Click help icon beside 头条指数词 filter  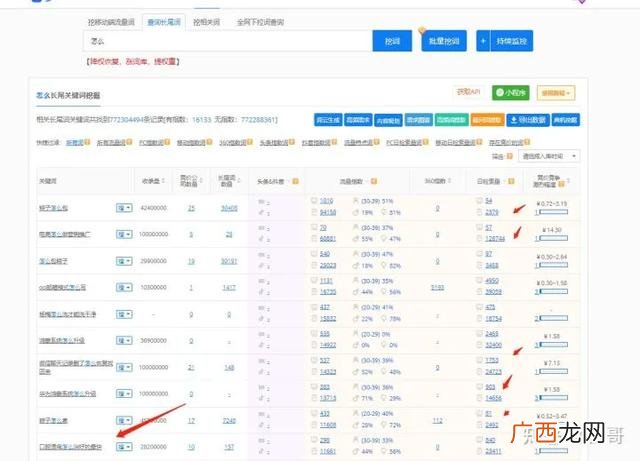coord(292,142)
